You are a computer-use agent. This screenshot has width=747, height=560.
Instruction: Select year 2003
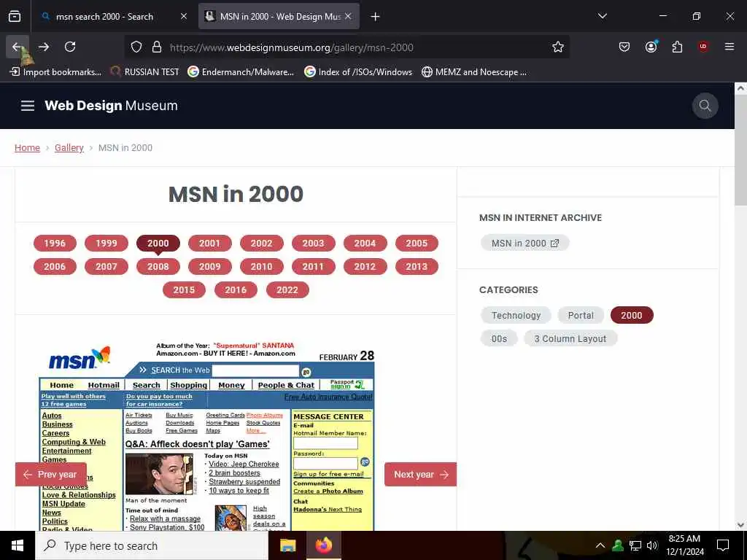[313, 244]
